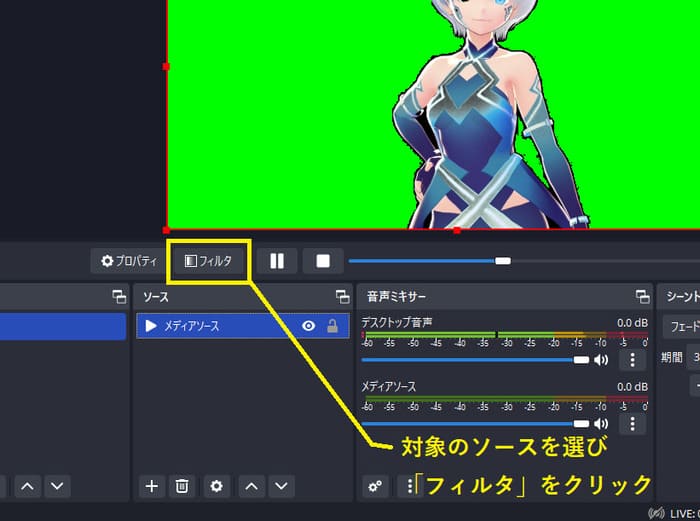Move source down in the sources toolbar
The width and height of the screenshot is (700, 521).
coord(281,486)
